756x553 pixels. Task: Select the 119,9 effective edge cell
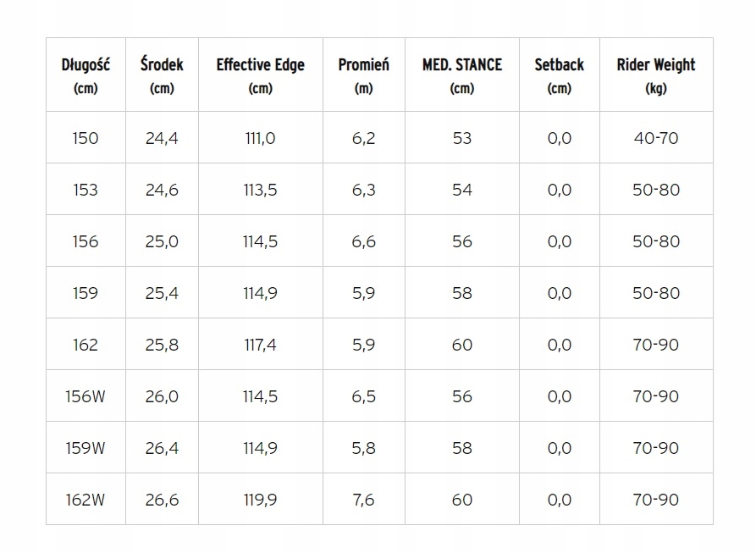(x=260, y=500)
